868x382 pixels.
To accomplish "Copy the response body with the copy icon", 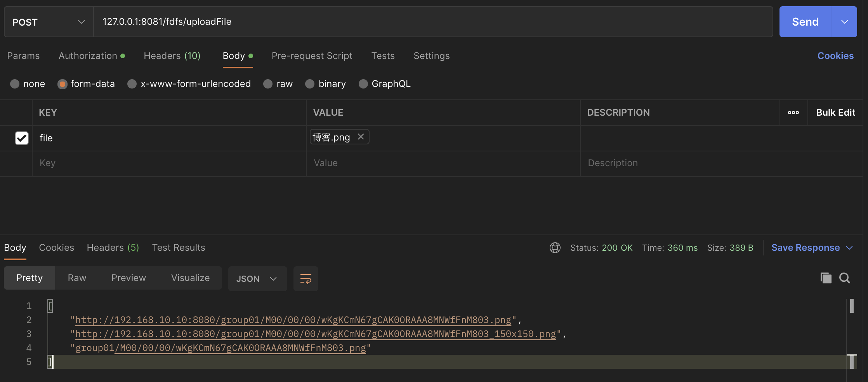I will click(826, 278).
